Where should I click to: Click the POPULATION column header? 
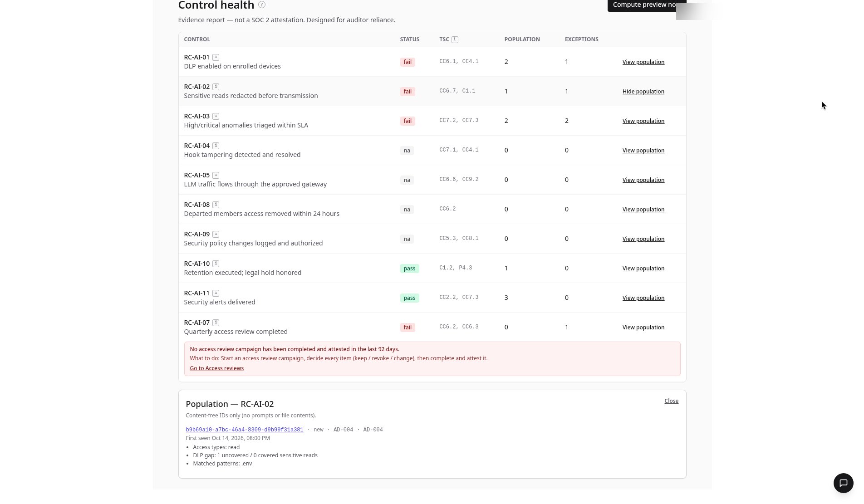coord(522,39)
